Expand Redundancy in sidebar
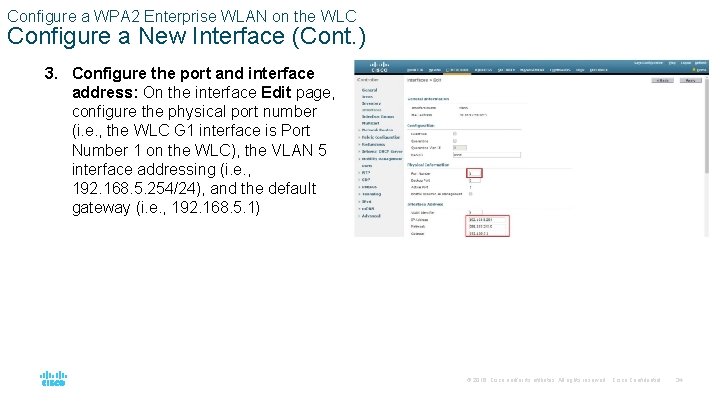 pos(373,145)
